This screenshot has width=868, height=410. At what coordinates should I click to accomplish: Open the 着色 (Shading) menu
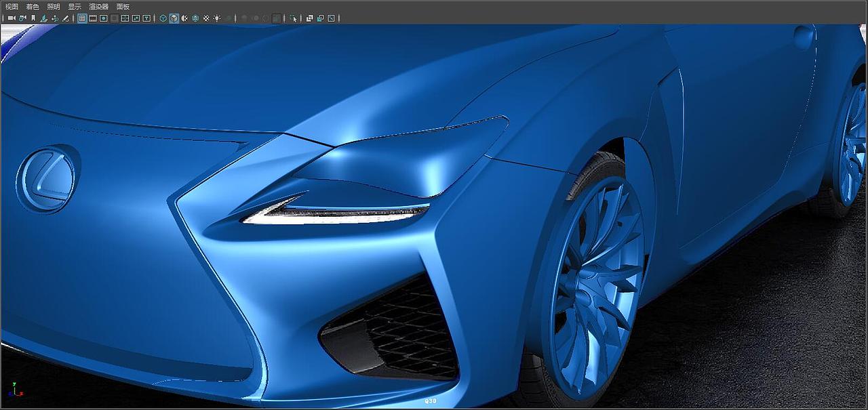point(33,6)
